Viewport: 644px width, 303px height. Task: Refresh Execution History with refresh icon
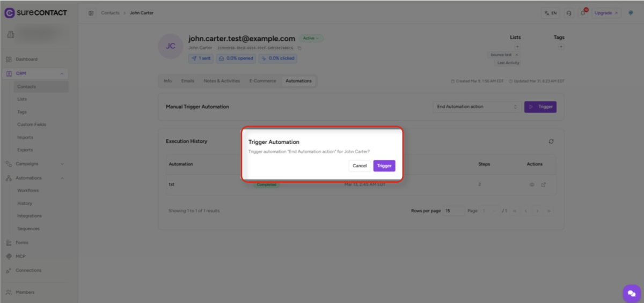tap(551, 142)
